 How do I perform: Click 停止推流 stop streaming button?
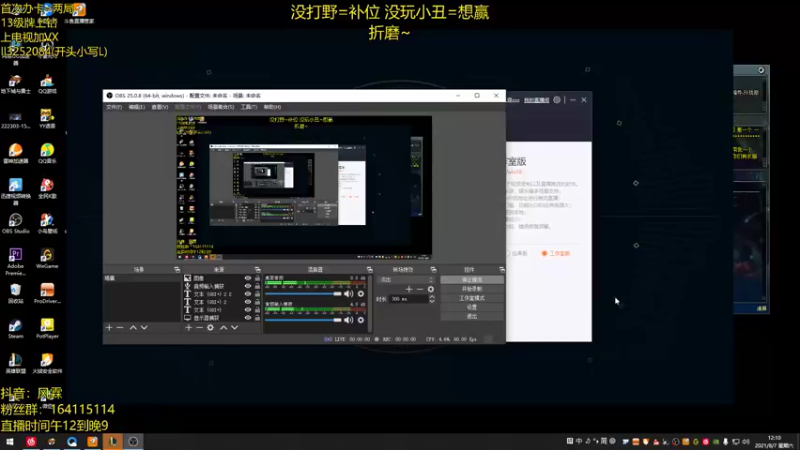472,280
